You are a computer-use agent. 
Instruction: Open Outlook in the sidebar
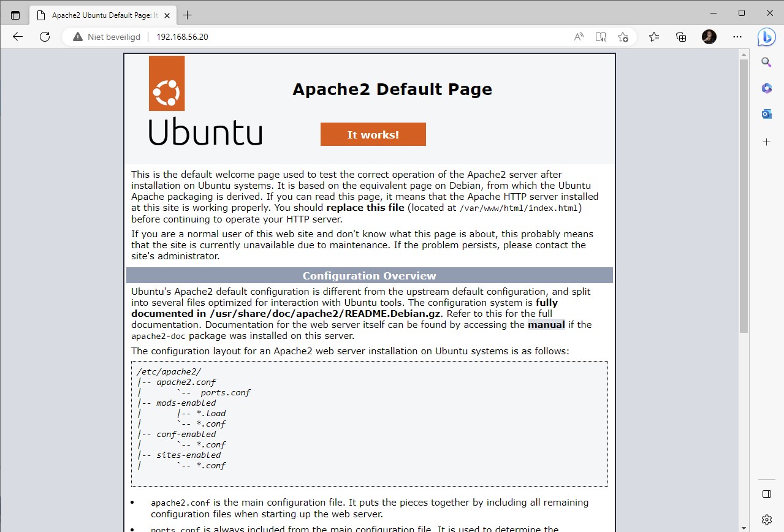766,115
